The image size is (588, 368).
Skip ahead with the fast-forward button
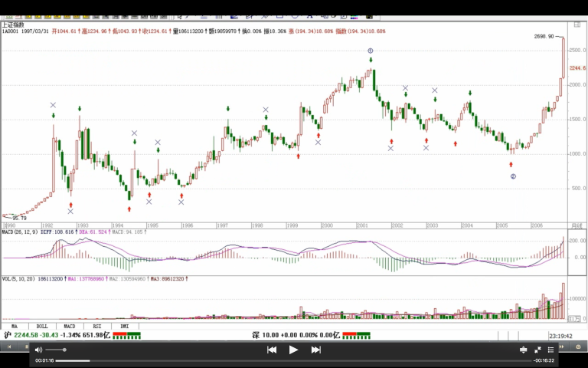315,350
